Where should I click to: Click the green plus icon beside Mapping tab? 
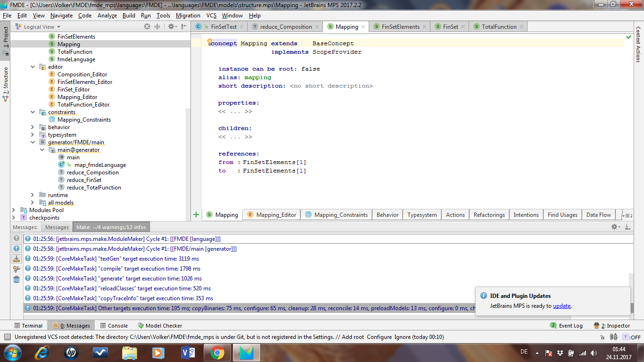coord(196,214)
